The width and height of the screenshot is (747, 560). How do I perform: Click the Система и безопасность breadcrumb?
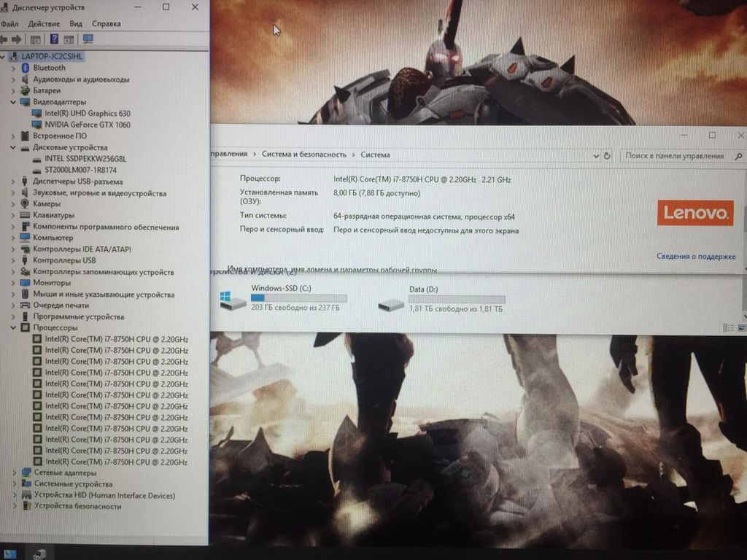(304, 155)
